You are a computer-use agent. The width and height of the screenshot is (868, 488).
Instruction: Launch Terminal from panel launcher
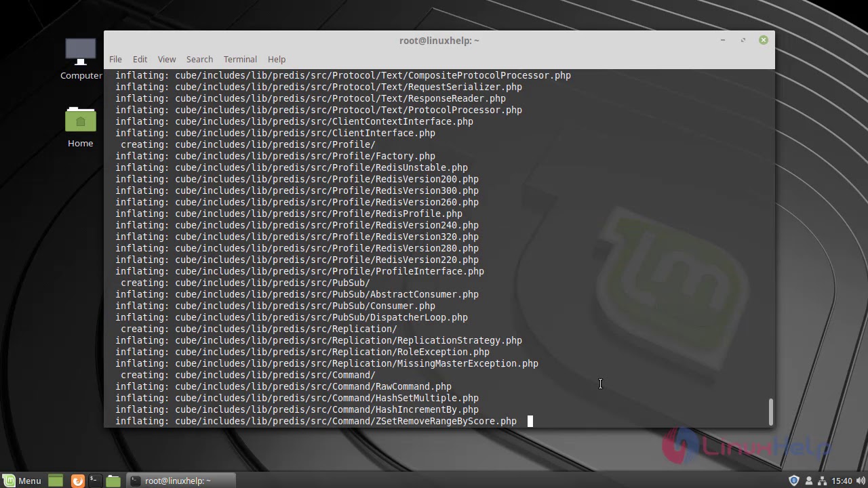(x=95, y=481)
